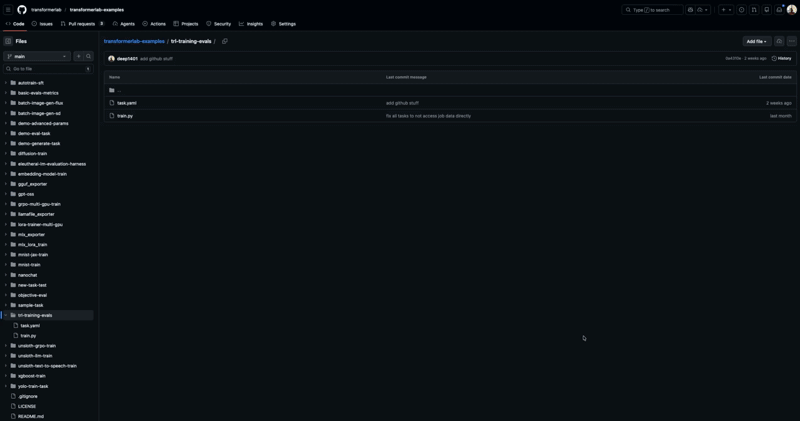Open the commit History link
The width and height of the screenshot is (800, 421).
(782, 59)
